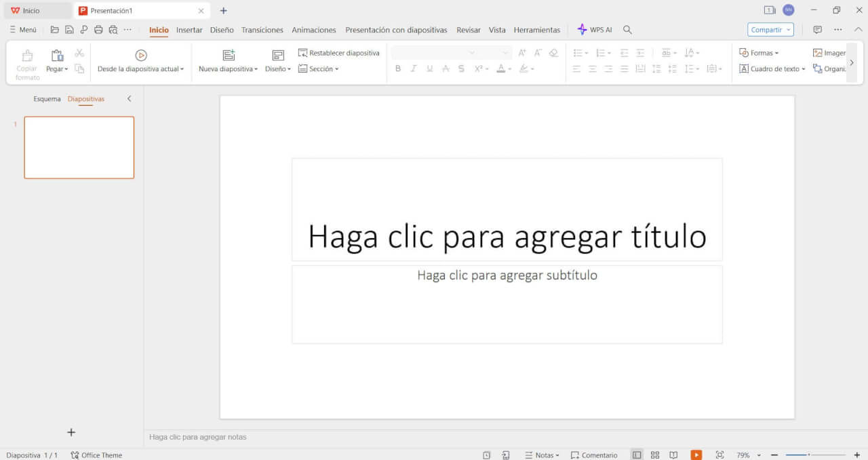The image size is (868, 460).
Task: Switch to slide sorter grid view
Action: (655, 455)
